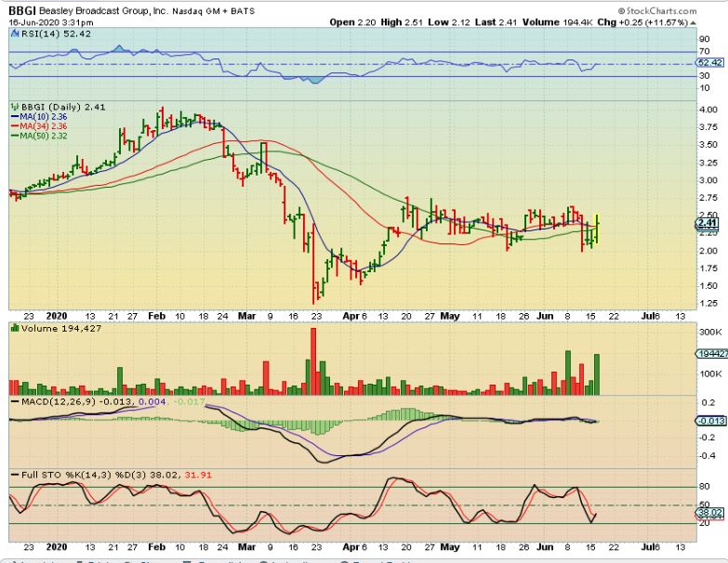This screenshot has width=728, height=563.
Task: Click the BBGI ticker symbol in the header
Action: coord(22,11)
